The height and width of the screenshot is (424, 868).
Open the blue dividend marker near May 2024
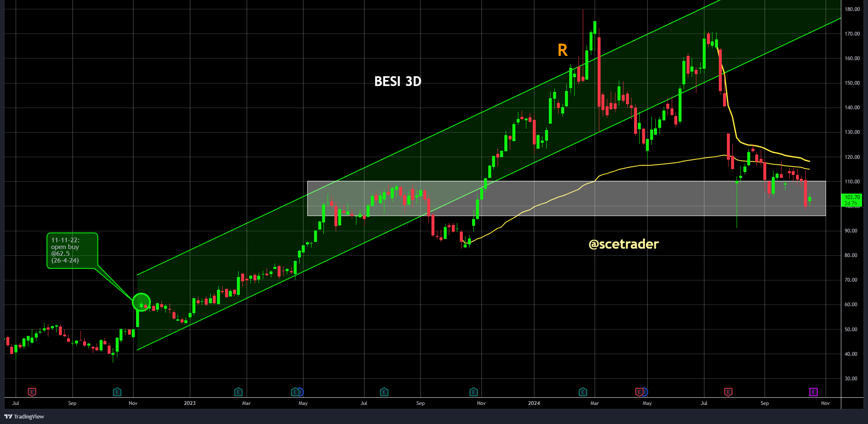pyautogui.click(x=645, y=392)
